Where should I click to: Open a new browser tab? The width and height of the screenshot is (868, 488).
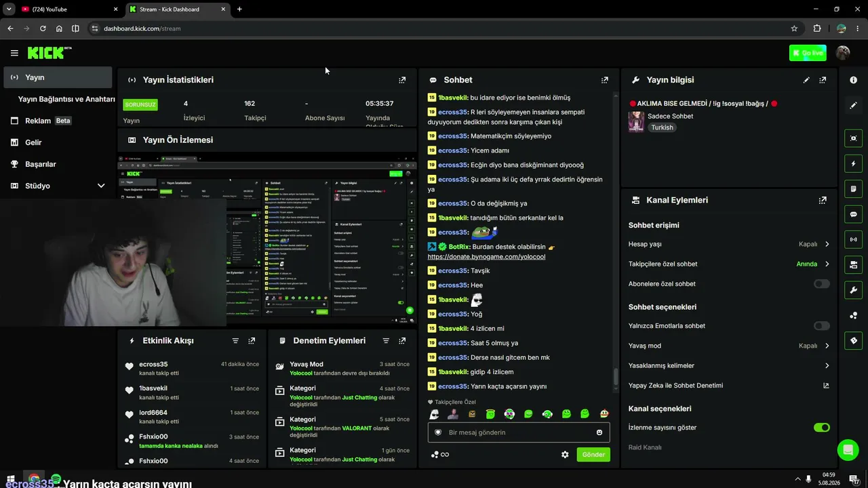(239, 9)
